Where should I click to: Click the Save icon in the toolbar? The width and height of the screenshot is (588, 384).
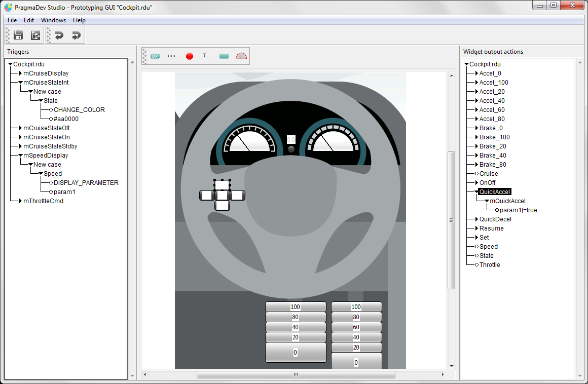click(x=18, y=35)
